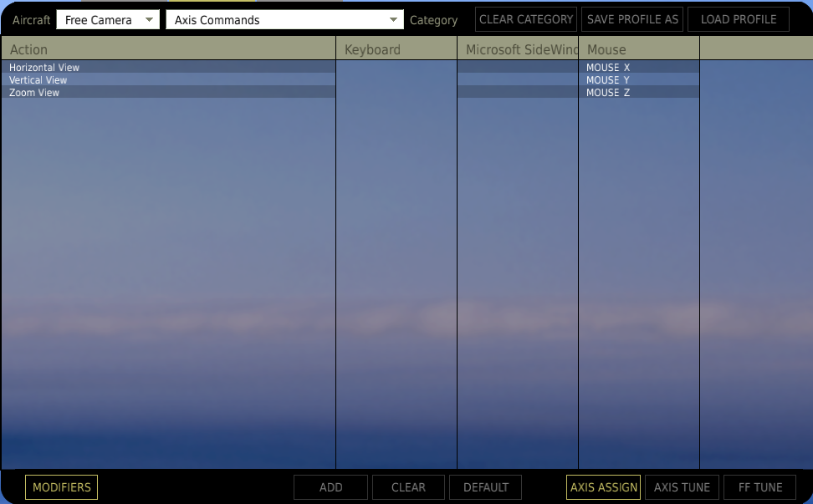Select the Zoom View action row
Viewport: 813px width, 504px height.
coord(168,92)
